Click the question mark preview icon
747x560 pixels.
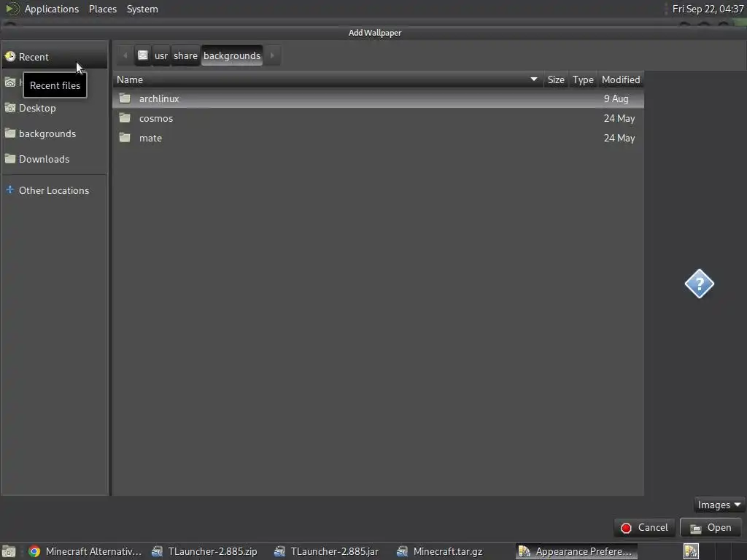point(699,284)
